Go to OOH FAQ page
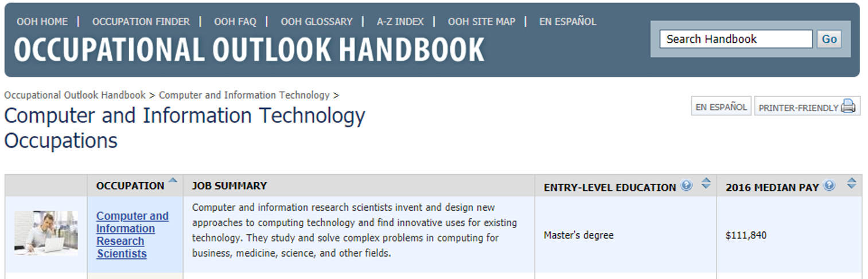This screenshot has width=868, height=279. coord(235,22)
